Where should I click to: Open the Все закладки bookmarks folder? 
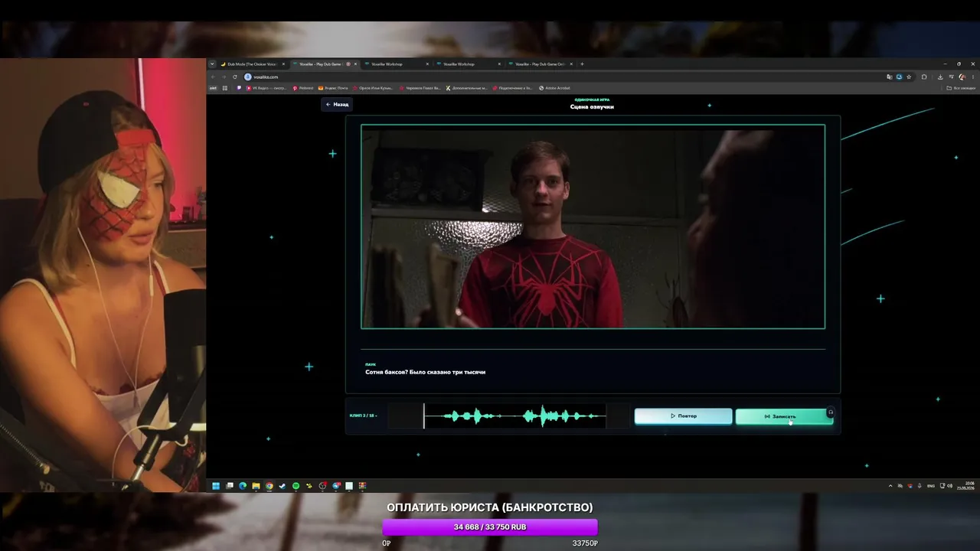(x=962, y=88)
